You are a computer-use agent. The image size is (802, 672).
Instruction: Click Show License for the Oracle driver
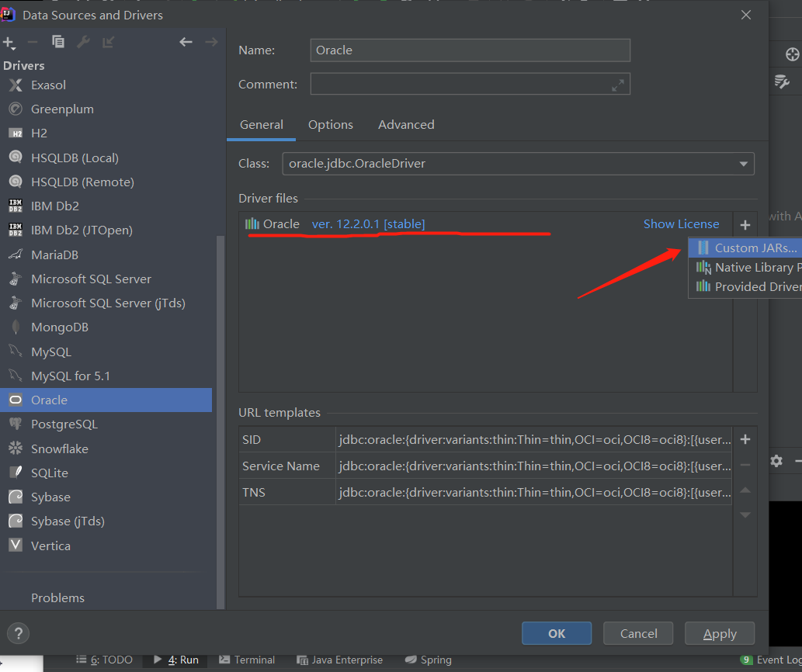[681, 223]
